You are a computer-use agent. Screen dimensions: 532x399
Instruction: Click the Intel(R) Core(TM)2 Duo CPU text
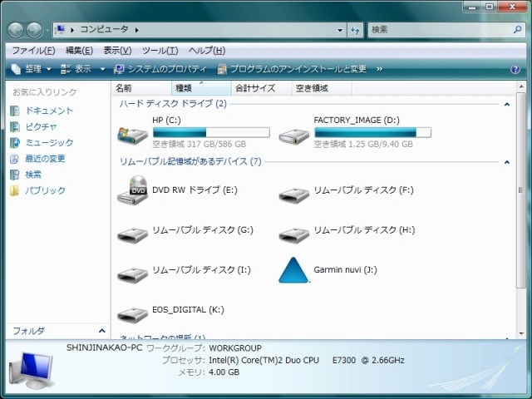264,360
